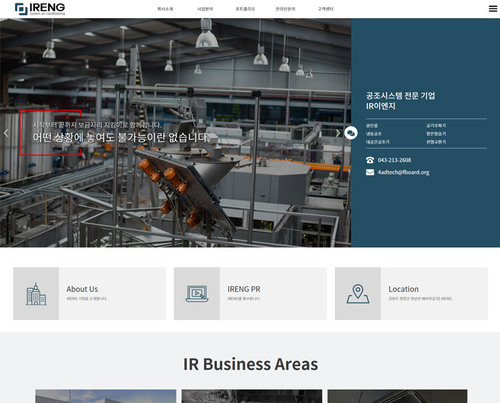The height and width of the screenshot is (403, 500).
Task: Click the envelope email icon
Action: tap(370, 172)
